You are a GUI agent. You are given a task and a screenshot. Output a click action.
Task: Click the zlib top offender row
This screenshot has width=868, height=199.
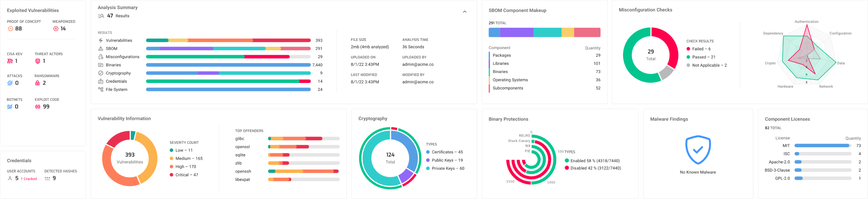coord(287,163)
